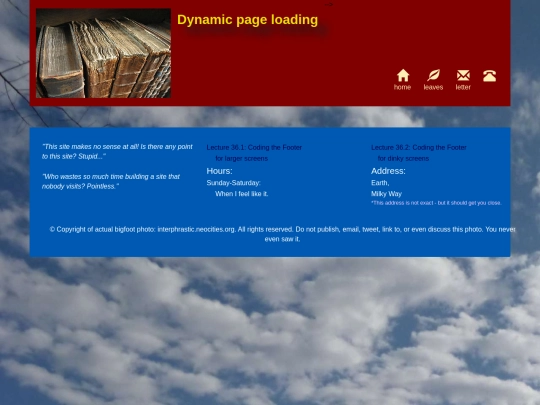This screenshot has width=540, height=405.
Task: Click the address-not-exact footnote
Action: click(x=436, y=203)
